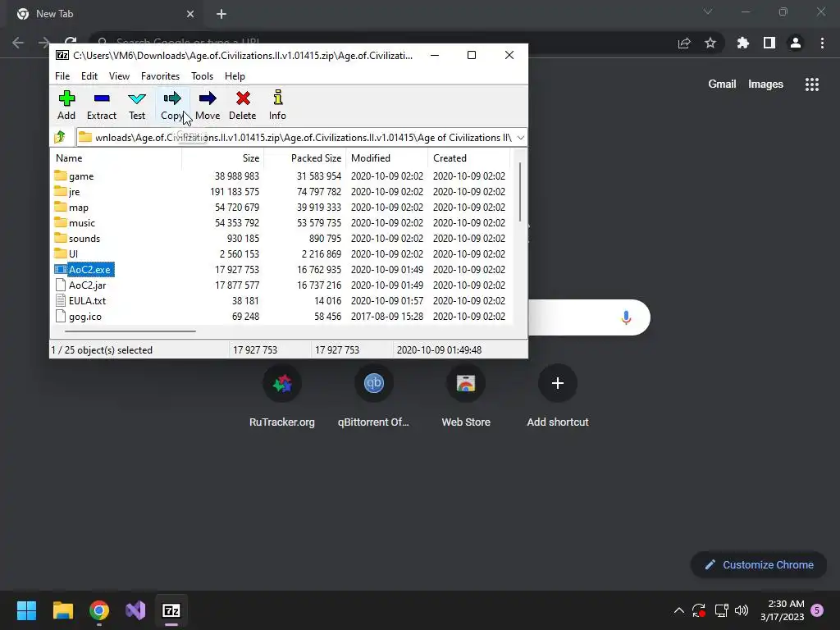Select the game folder icon

[x=61, y=176]
